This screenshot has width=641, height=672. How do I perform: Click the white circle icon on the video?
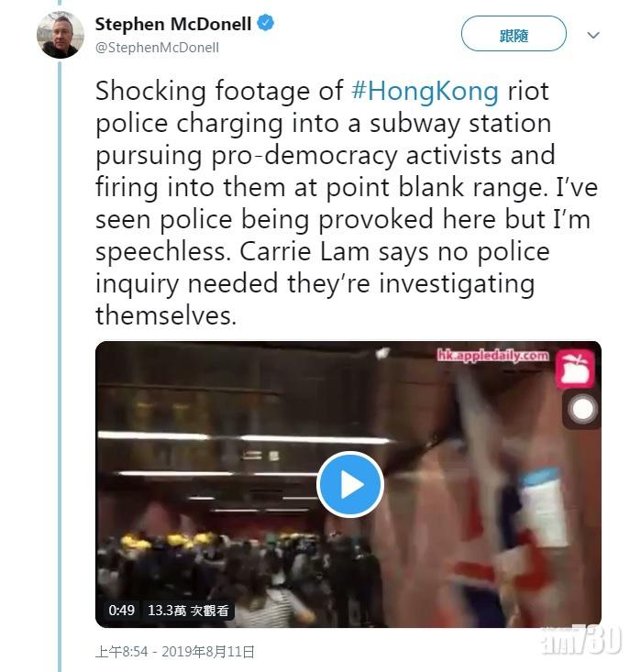583,409
